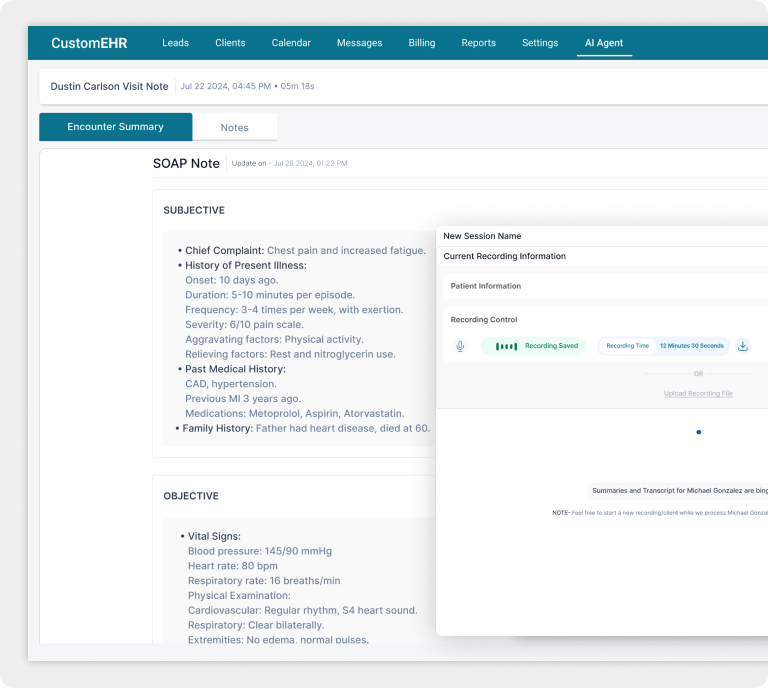Click the Upload Recording File link

[698, 393]
